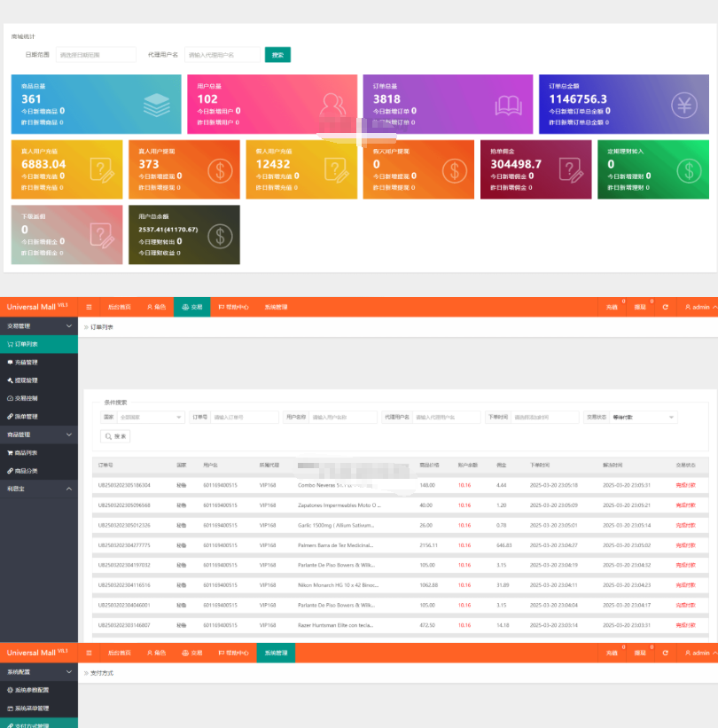Open 充值管理 in the sidebar
Viewport: 718px width, 728px height.
(27, 362)
